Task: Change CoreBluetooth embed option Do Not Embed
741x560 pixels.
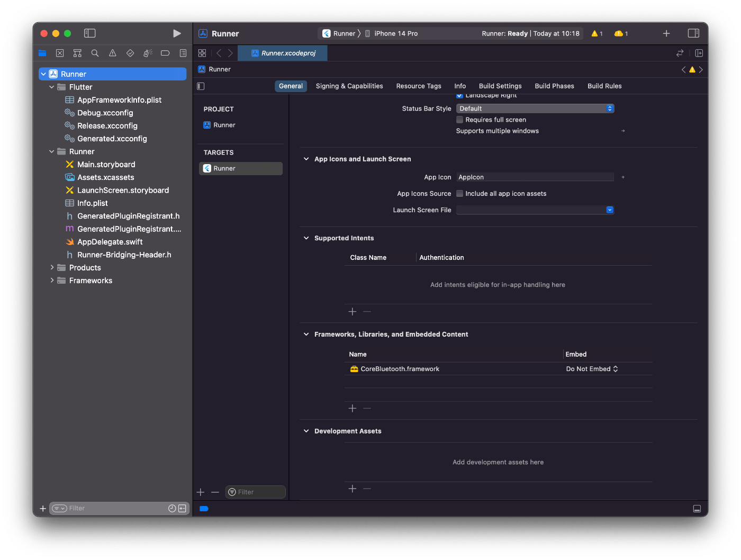Action: tap(592, 369)
